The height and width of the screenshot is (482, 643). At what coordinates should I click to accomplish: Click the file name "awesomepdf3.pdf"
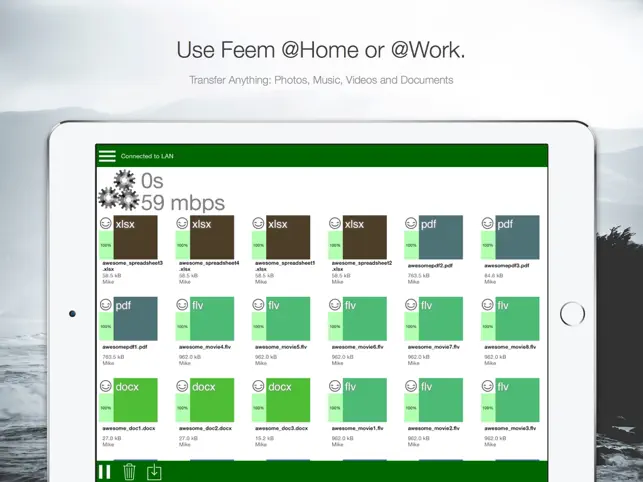[507, 266]
